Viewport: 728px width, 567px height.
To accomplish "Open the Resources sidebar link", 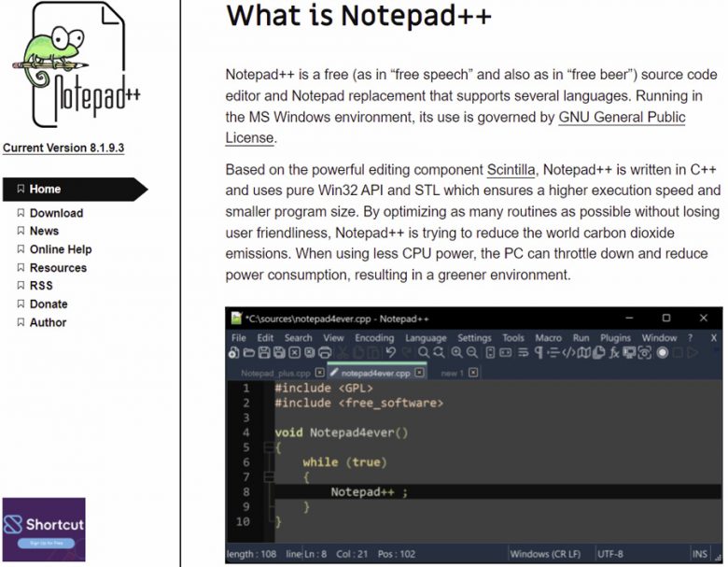I will point(58,268).
